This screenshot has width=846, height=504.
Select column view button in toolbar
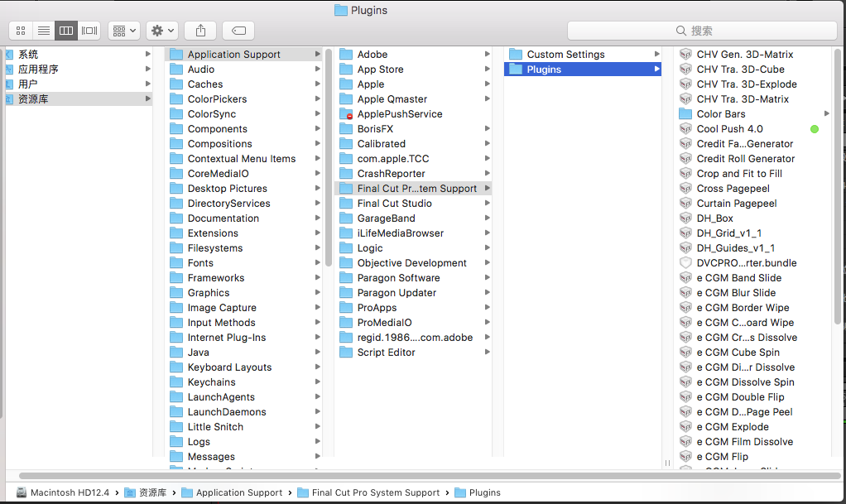[66, 31]
